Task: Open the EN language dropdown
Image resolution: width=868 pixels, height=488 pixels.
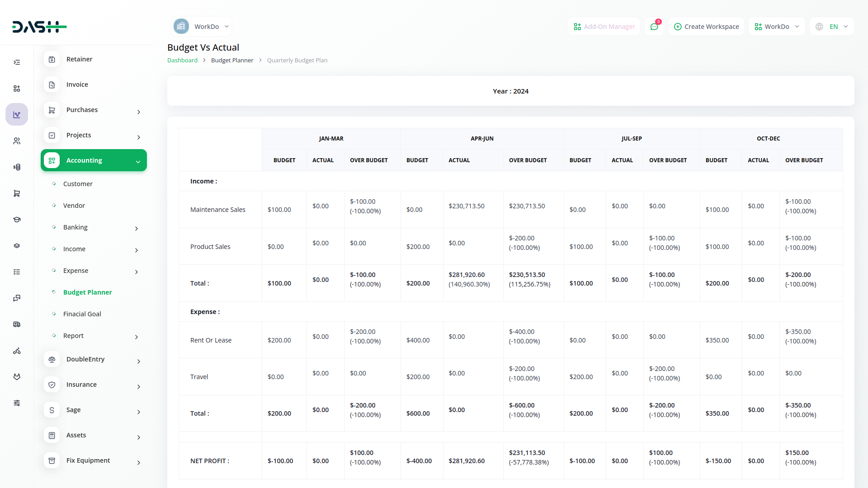Action: click(x=832, y=27)
